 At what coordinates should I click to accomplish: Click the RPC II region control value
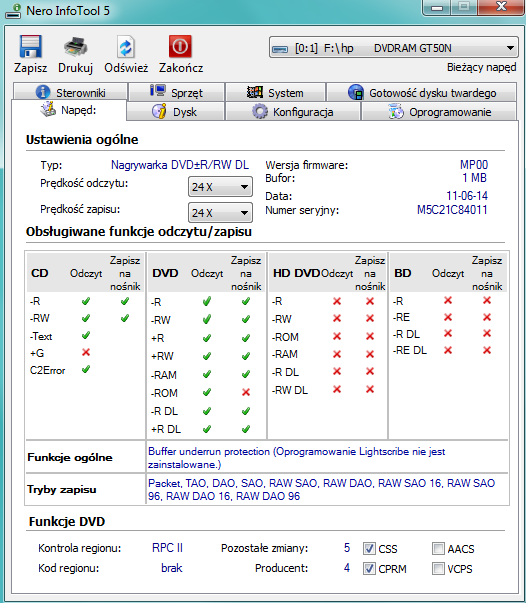pos(167,548)
